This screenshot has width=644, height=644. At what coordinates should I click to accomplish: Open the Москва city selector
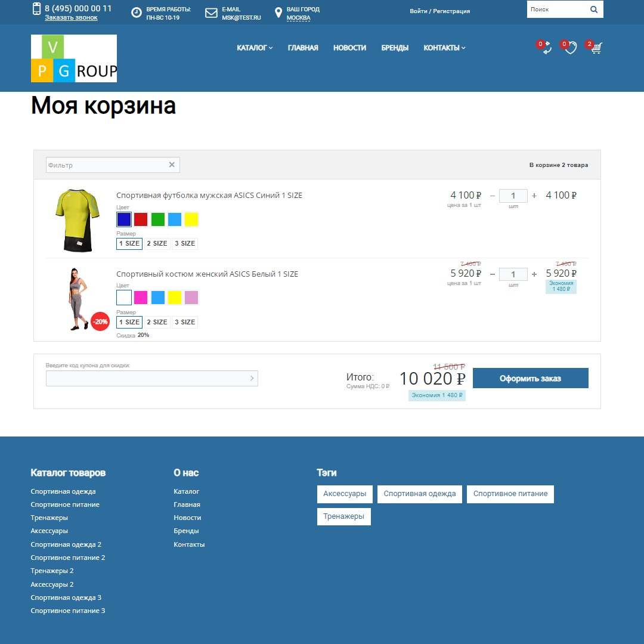tap(298, 18)
